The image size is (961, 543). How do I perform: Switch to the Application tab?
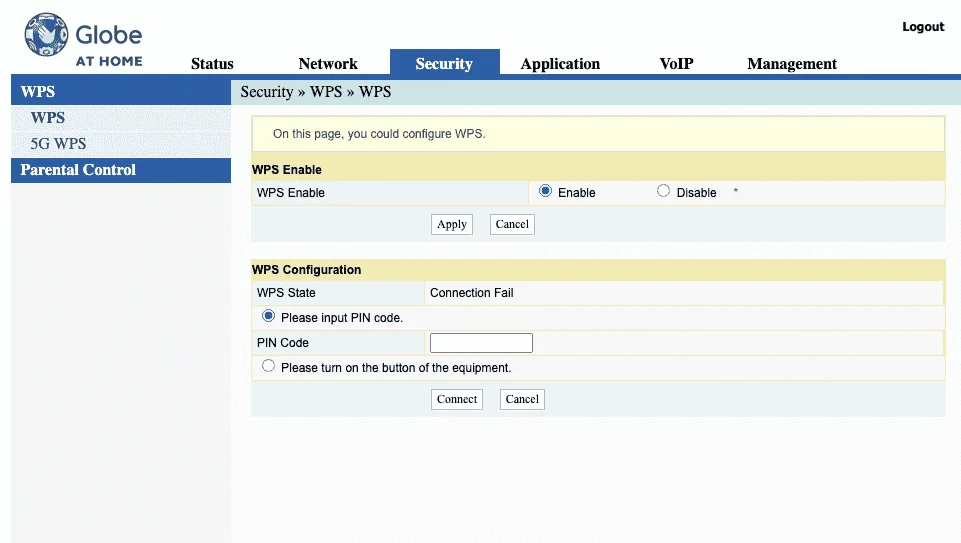pyautogui.click(x=560, y=64)
